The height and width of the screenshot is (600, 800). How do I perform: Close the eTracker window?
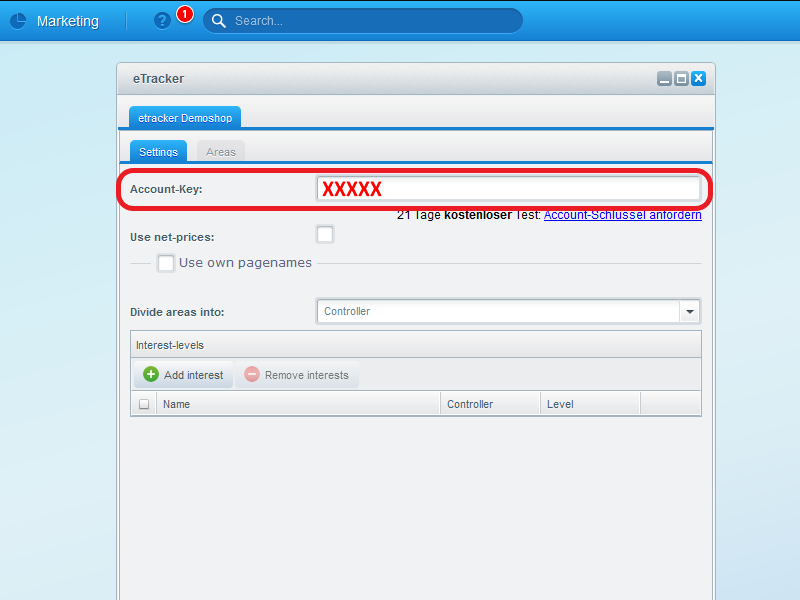[x=698, y=79]
